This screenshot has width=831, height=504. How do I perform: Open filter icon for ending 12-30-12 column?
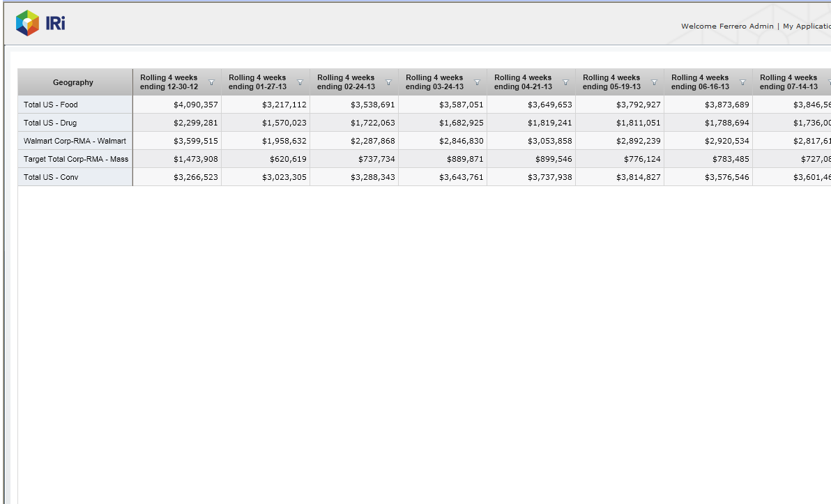click(x=211, y=82)
